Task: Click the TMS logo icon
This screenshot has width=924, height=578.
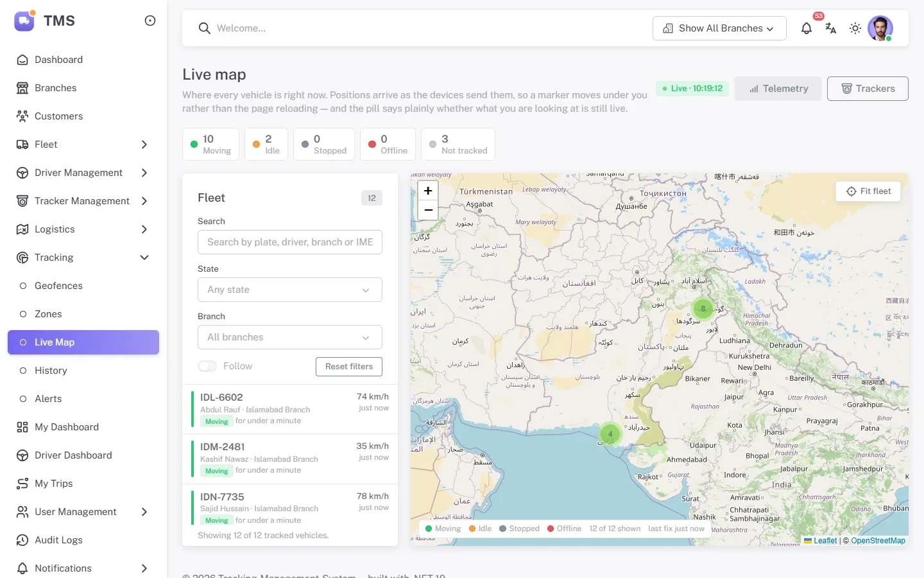Action: pyautogui.click(x=24, y=21)
